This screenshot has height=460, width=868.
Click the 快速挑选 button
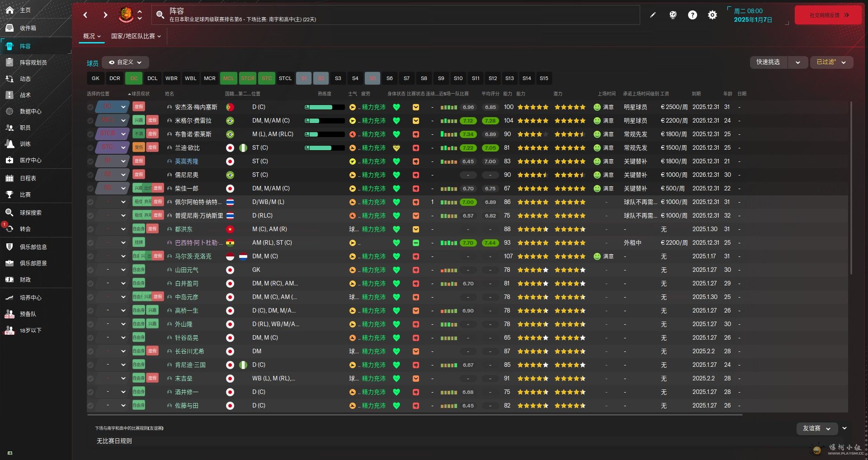[x=768, y=62]
